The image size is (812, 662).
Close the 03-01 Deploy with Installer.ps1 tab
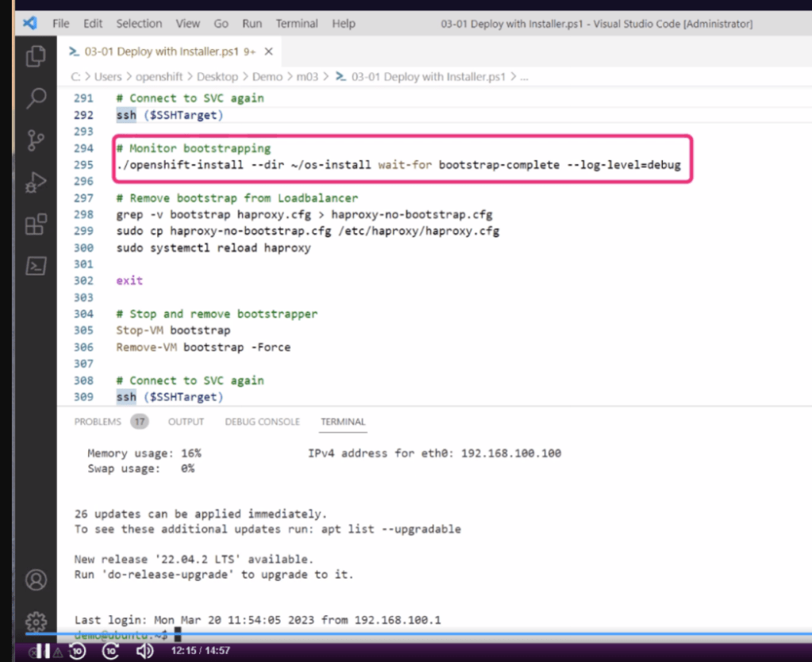point(268,52)
